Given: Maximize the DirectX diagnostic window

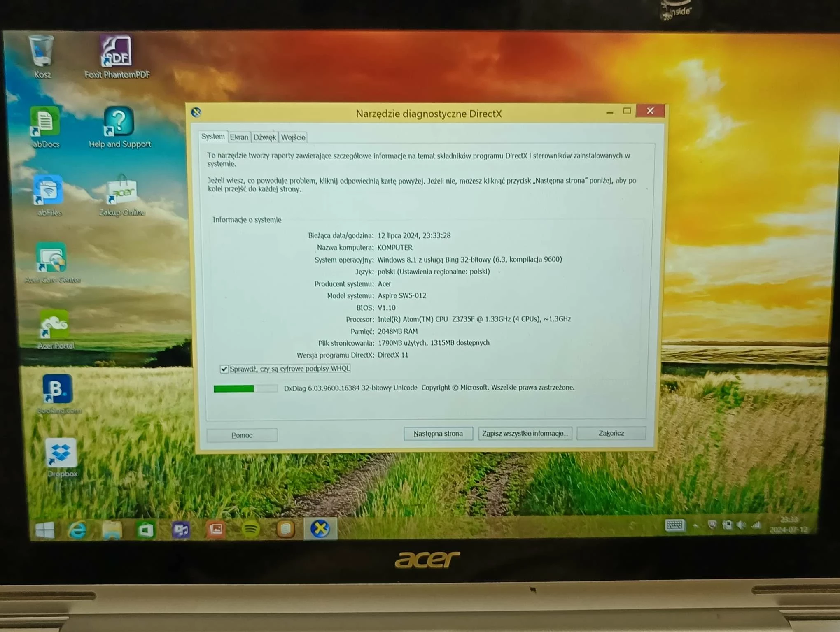Looking at the screenshot, I should tap(627, 111).
